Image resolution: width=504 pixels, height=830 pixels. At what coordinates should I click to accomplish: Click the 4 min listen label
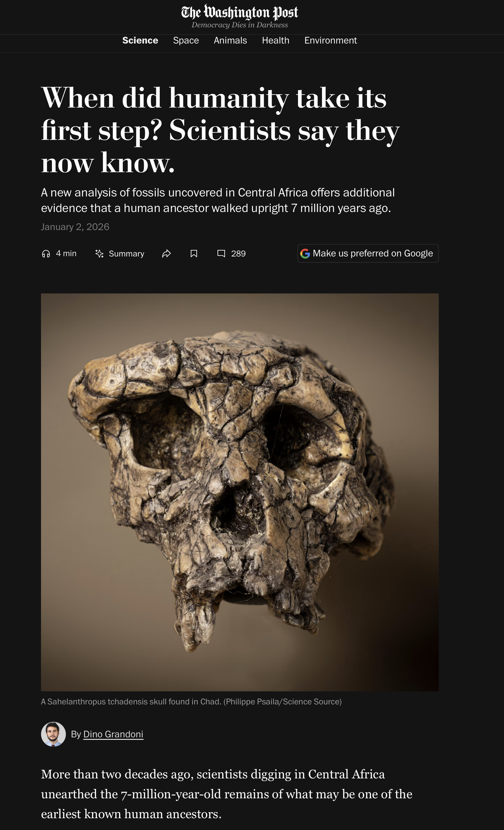coord(66,254)
